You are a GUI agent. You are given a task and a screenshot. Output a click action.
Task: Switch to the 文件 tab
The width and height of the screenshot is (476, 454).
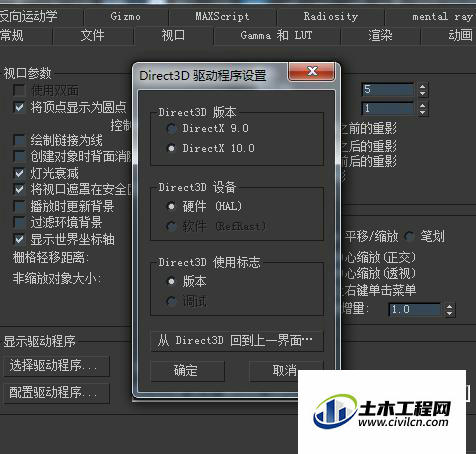coord(93,36)
